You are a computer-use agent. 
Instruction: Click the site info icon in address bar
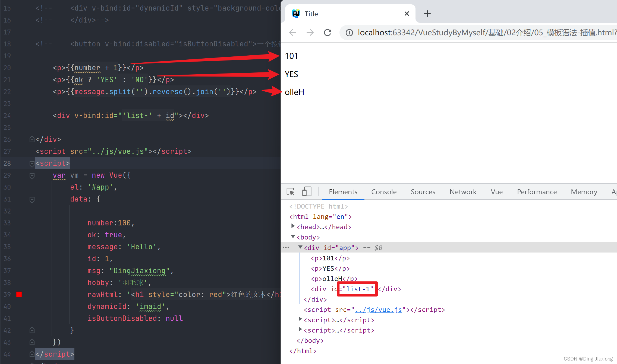click(349, 33)
